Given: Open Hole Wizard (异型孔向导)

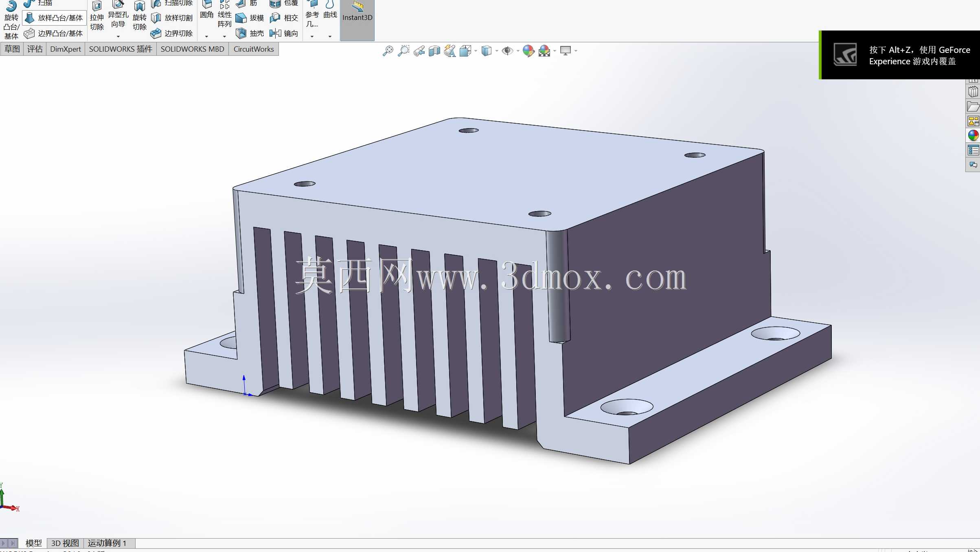Looking at the screenshot, I should point(118,15).
